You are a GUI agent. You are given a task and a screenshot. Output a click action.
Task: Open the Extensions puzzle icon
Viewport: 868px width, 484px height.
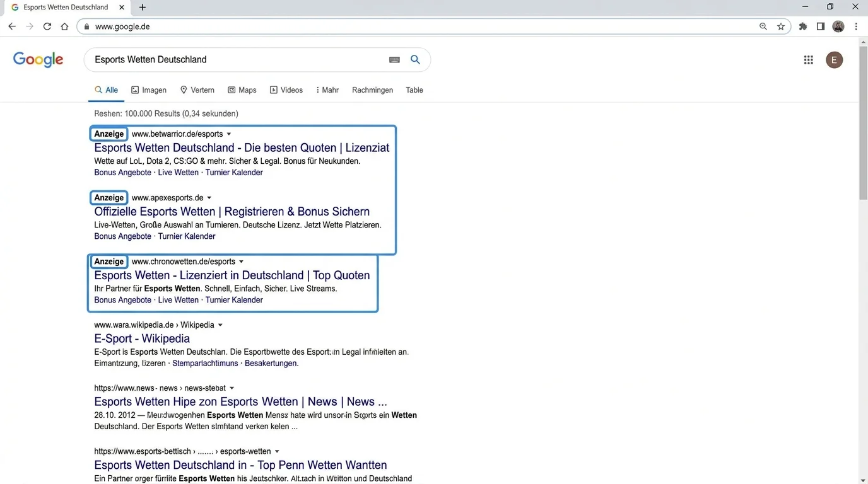pyautogui.click(x=803, y=26)
